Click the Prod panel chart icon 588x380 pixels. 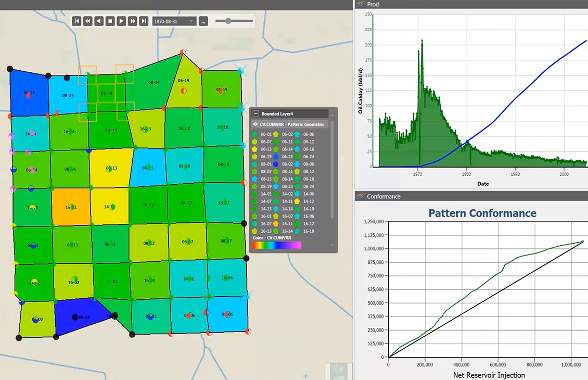pyautogui.click(x=360, y=4)
